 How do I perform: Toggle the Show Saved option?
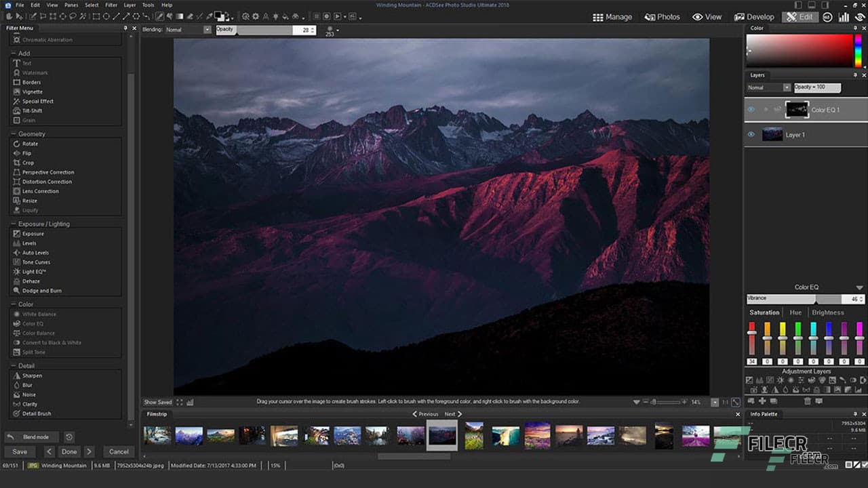point(157,401)
